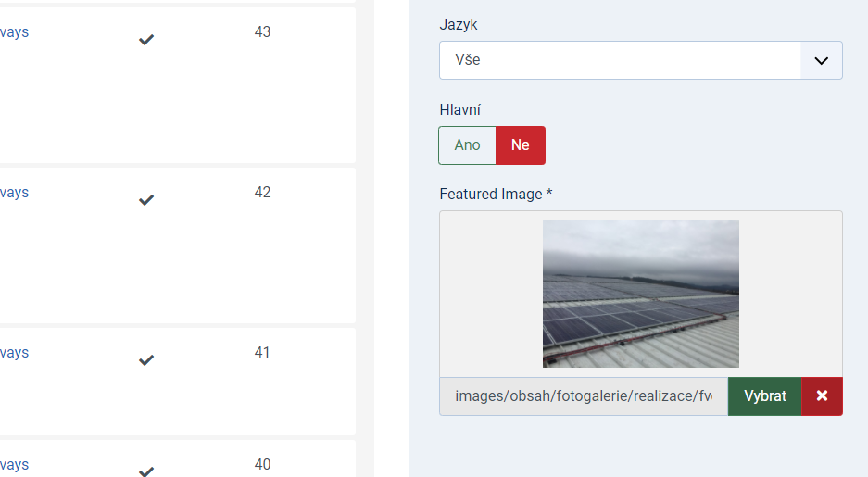This screenshot has width=868, height=477.
Task: Click the checkmark icon in row 42
Action: (146, 200)
